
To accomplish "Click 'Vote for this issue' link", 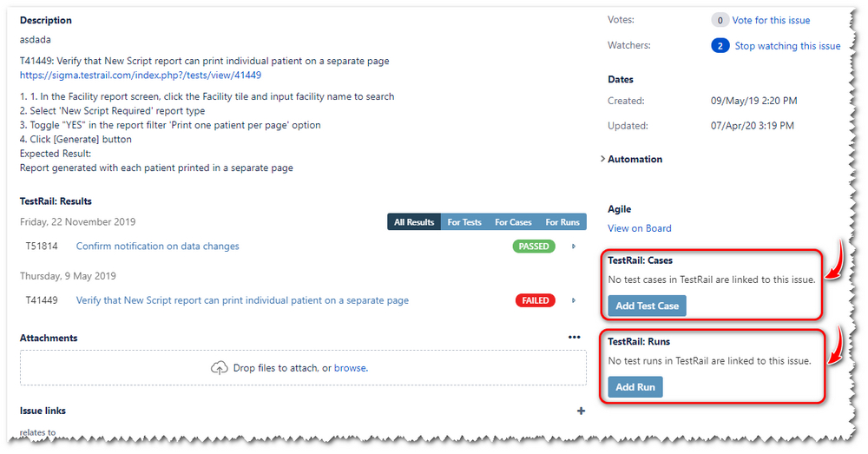I will point(771,21).
